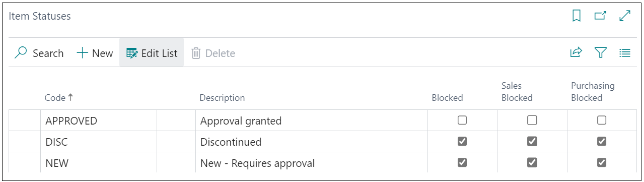Click the Delete trash can icon
The image size is (644, 182).
tap(196, 53)
